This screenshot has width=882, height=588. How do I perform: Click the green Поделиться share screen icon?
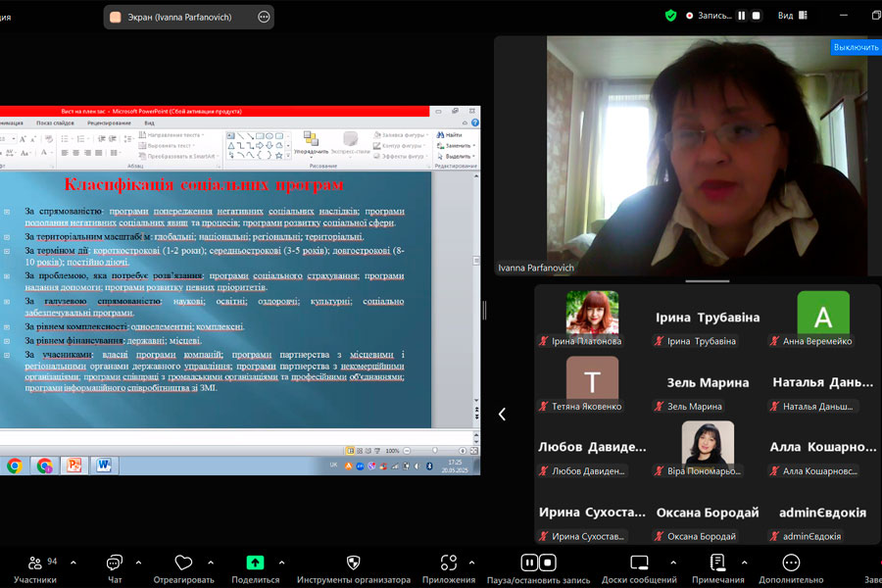[255, 563]
